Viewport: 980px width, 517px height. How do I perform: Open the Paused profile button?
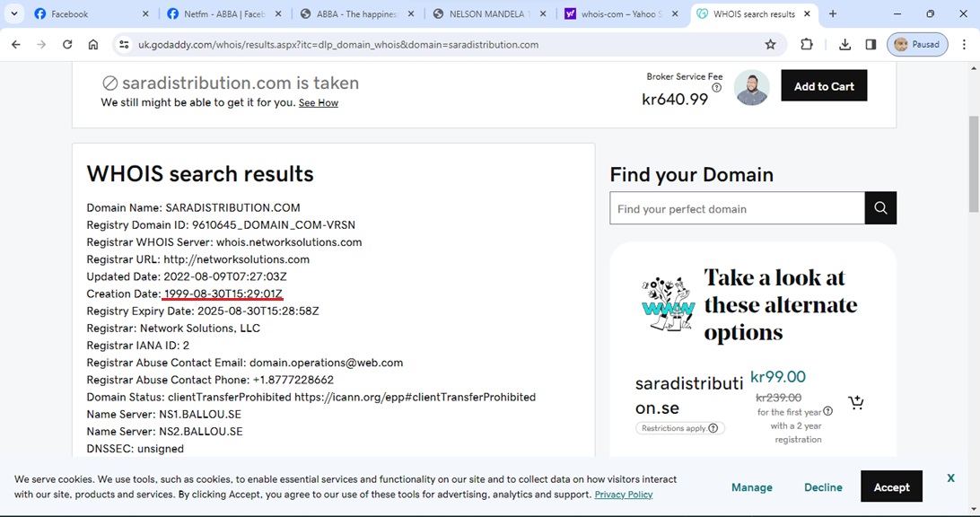(x=917, y=44)
